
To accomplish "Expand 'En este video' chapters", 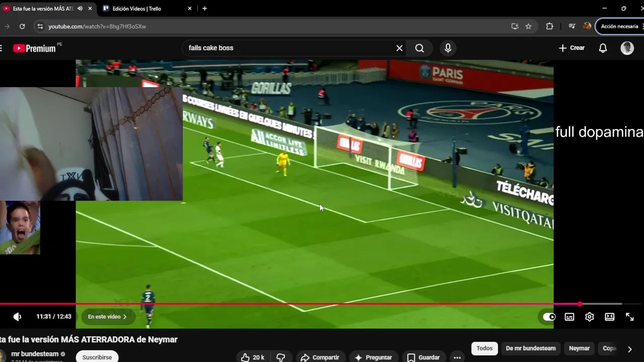I will (x=107, y=317).
